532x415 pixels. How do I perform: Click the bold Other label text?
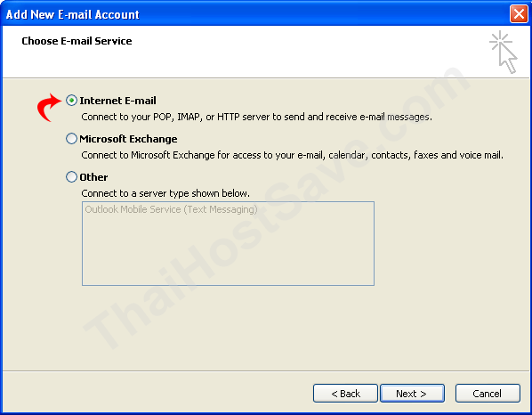tap(93, 177)
